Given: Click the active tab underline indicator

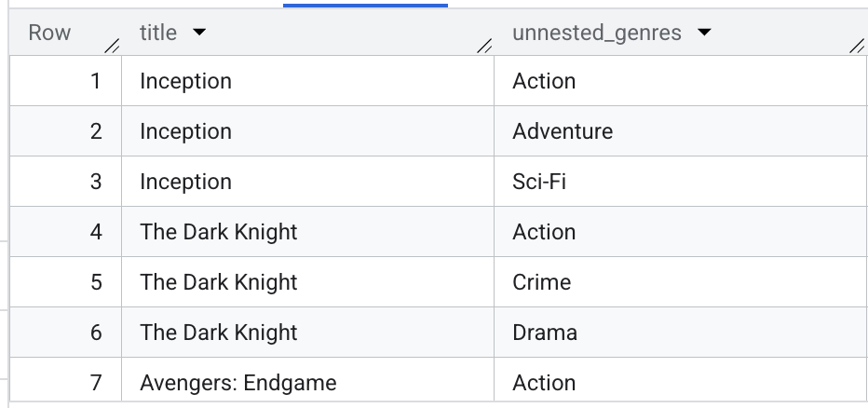Looking at the screenshot, I should click(x=365, y=6).
